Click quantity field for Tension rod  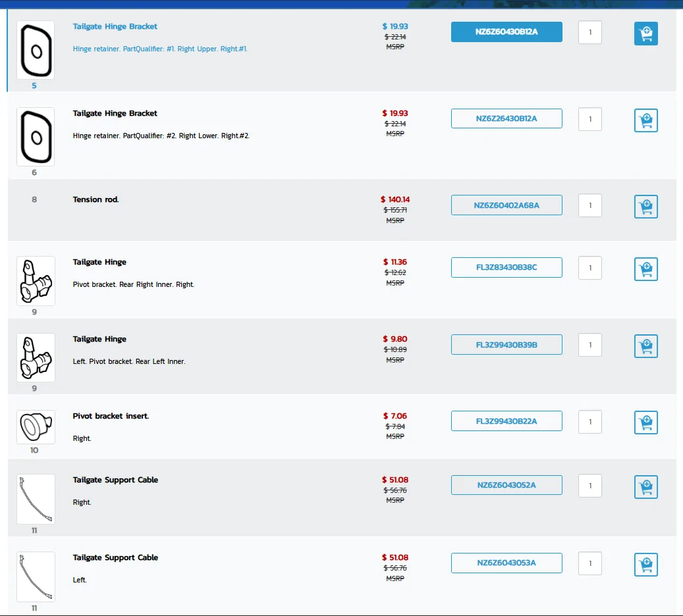[x=589, y=205]
